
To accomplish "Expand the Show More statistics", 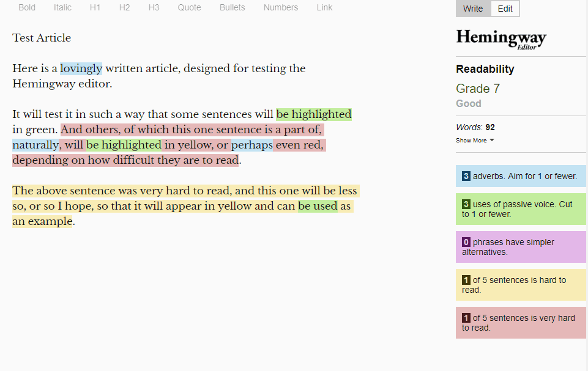I will click(x=475, y=140).
